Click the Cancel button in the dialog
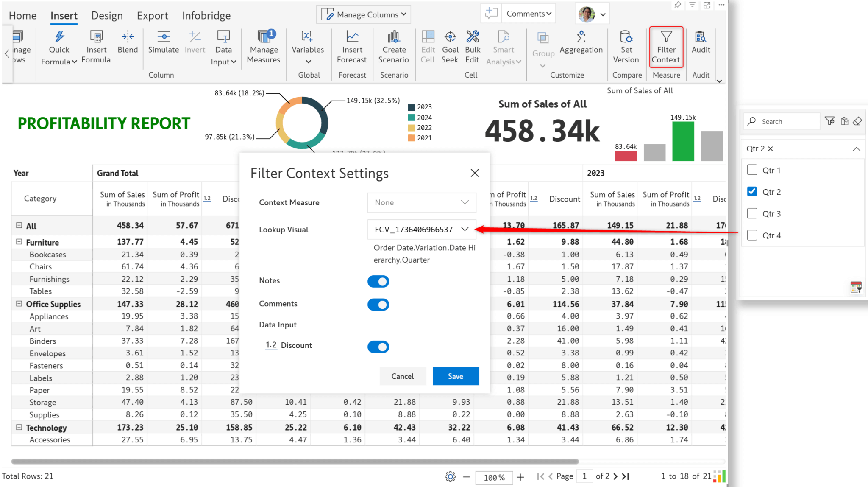The image size is (868, 487). tap(402, 376)
